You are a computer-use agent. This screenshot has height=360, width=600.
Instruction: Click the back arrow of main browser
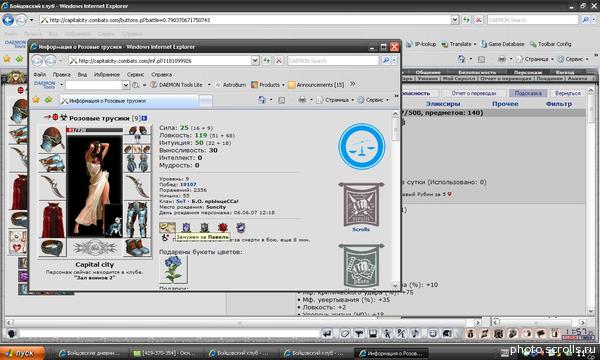pos(8,20)
